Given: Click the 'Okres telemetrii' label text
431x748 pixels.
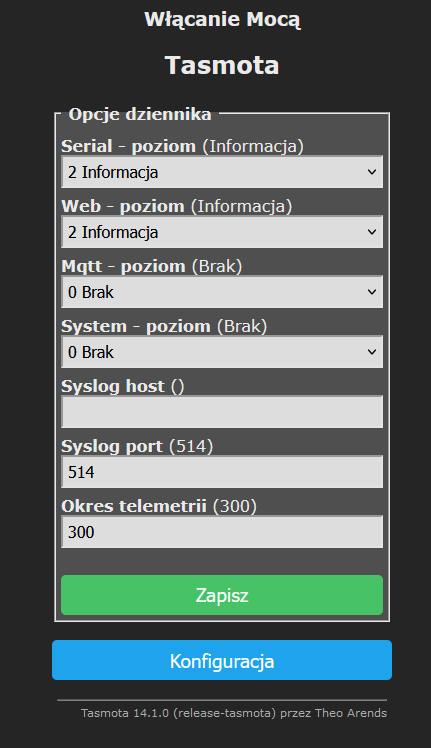Looking at the screenshot, I should (134, 506).
